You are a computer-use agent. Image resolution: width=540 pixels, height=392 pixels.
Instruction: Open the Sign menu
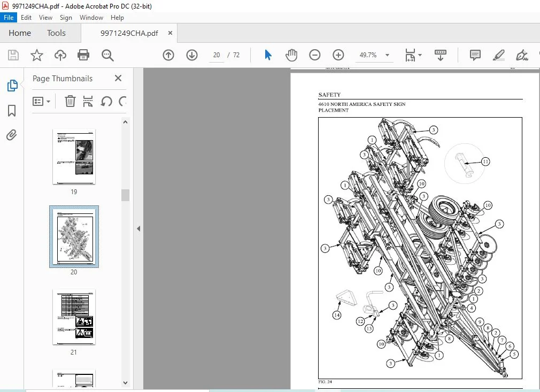click(66, 18)
